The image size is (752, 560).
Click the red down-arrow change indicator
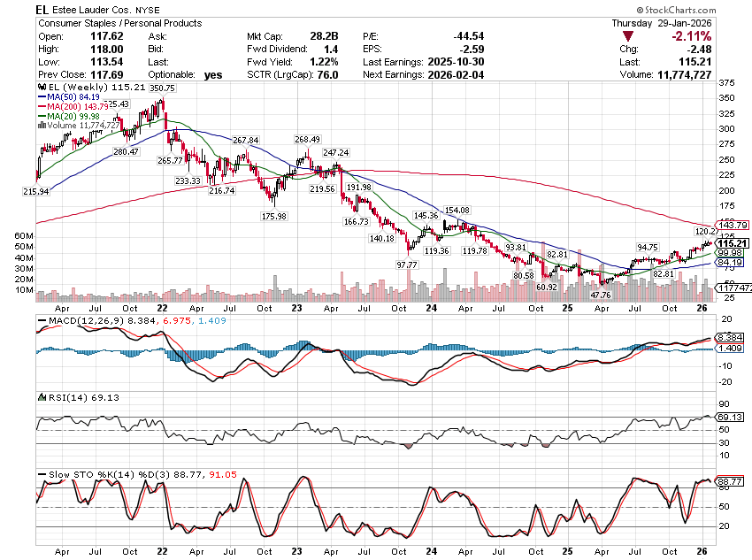point(628,36)
